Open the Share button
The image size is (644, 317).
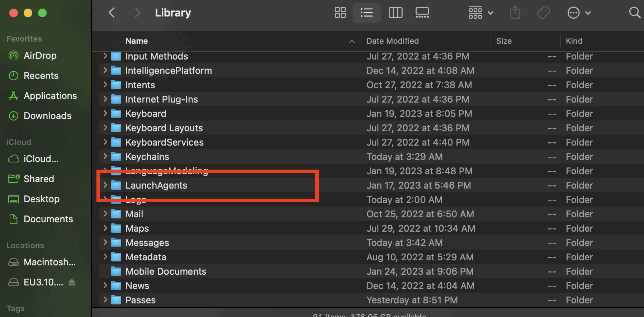point(515,13)
